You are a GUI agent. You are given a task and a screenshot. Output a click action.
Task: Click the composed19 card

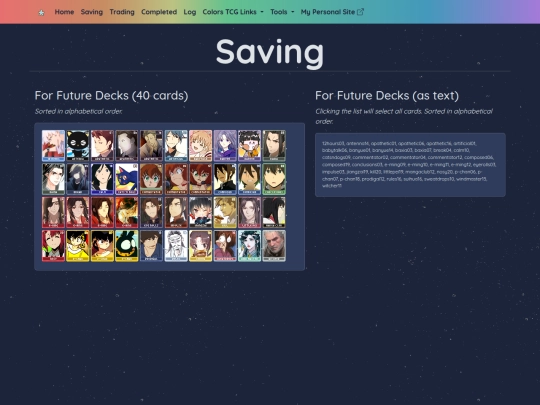pyautogui.click(x=249, y=179)
